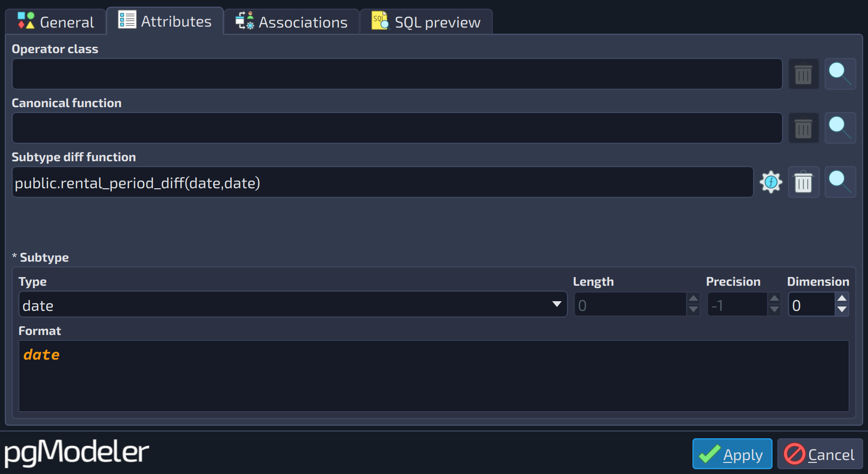Viewport: 868px width, 474px height.
Task: Search for a Subtype diff function object
Action: [x=840, y=182]
